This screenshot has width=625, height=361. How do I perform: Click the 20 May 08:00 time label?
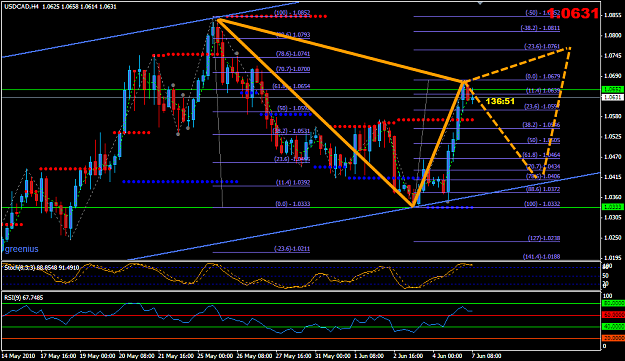point(137,356)
